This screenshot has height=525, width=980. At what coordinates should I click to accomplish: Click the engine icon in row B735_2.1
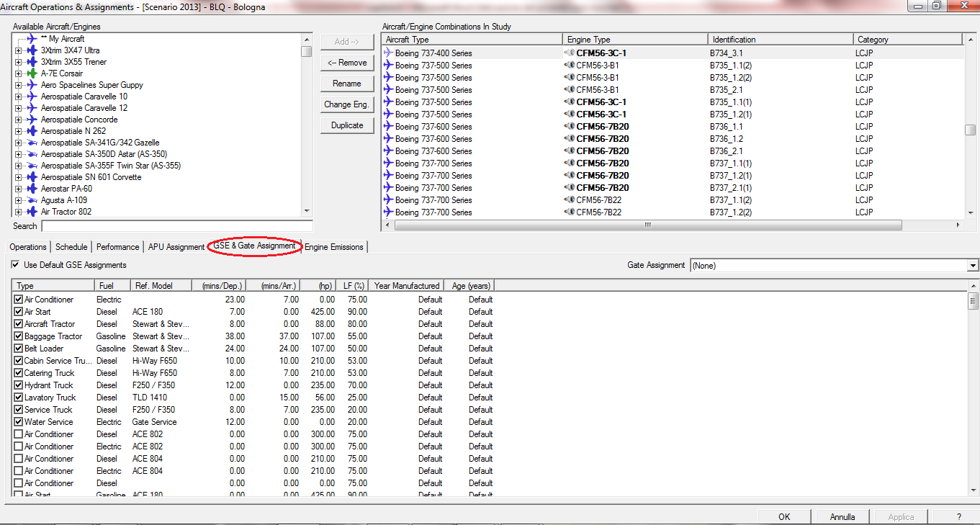coord(569,89)
